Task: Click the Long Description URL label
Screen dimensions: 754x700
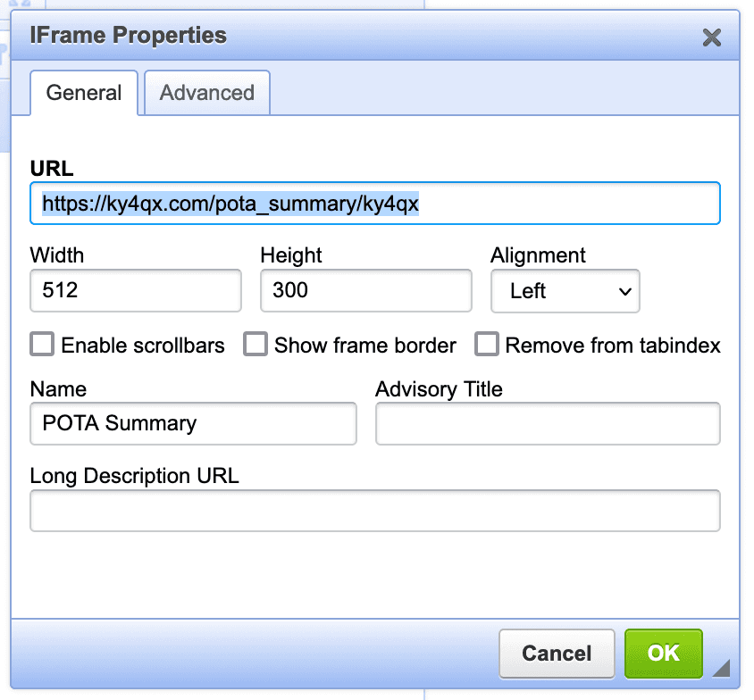Action: [x=134, y=476]
